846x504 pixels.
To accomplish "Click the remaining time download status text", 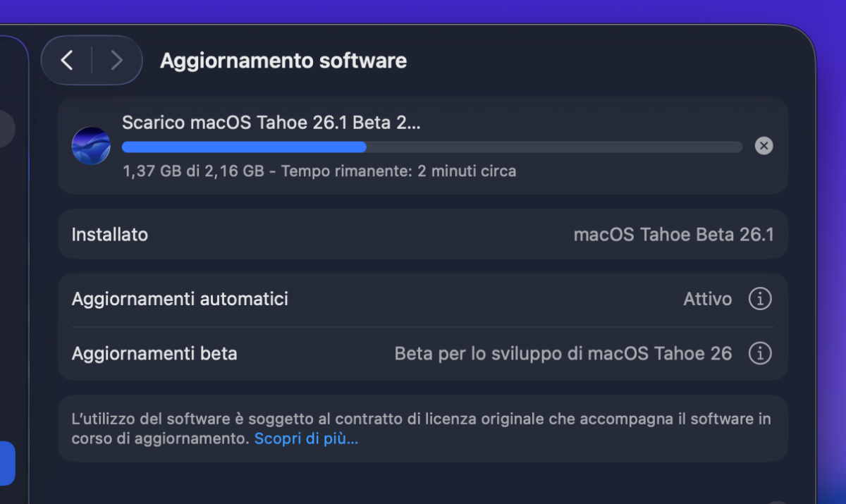I will (x=319, y=171).
